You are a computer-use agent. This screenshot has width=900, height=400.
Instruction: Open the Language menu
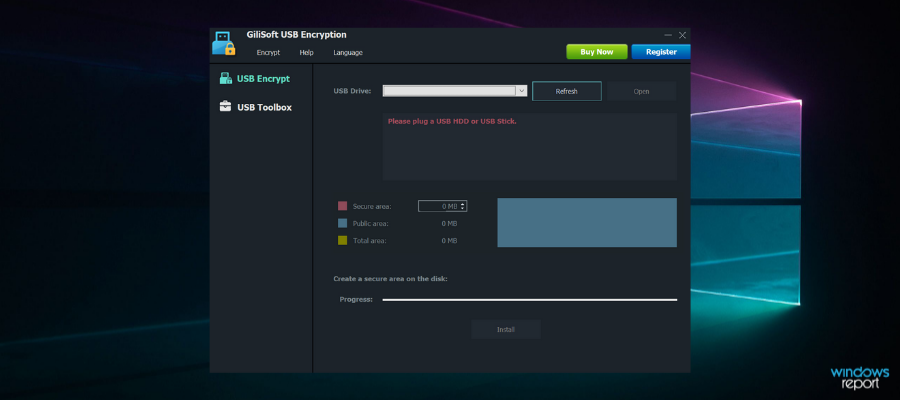[x=348, y=53]
